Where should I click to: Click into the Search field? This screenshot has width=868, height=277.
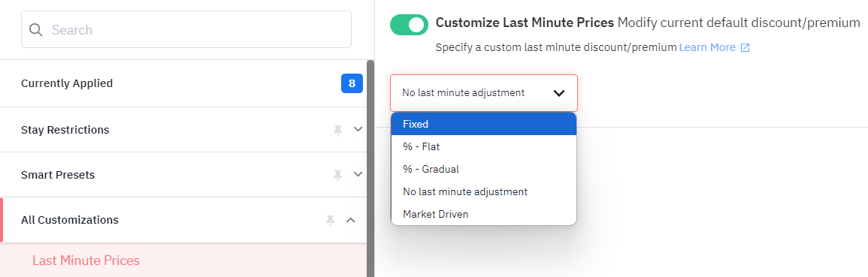click(x=186, y=29)
